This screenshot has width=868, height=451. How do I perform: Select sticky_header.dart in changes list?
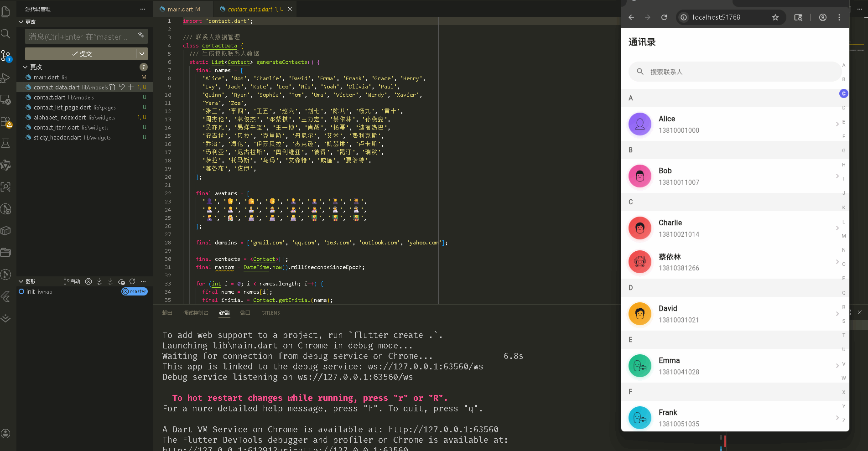point(85,137)
